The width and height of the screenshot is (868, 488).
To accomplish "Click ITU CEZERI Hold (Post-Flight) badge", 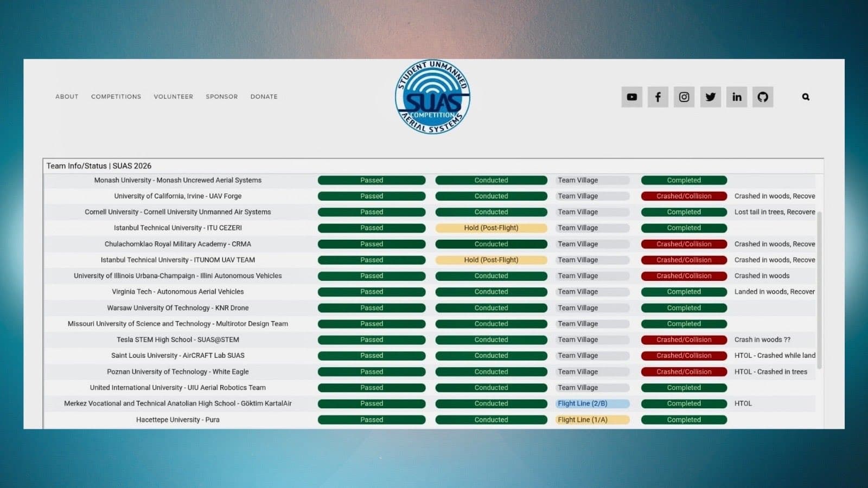I will (491, 228).
